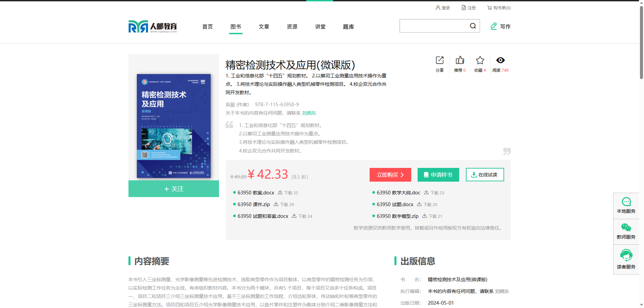Click the publish date 2024-05-01
The width and height of the screenshot is (644, 308).
coord(441,303)
